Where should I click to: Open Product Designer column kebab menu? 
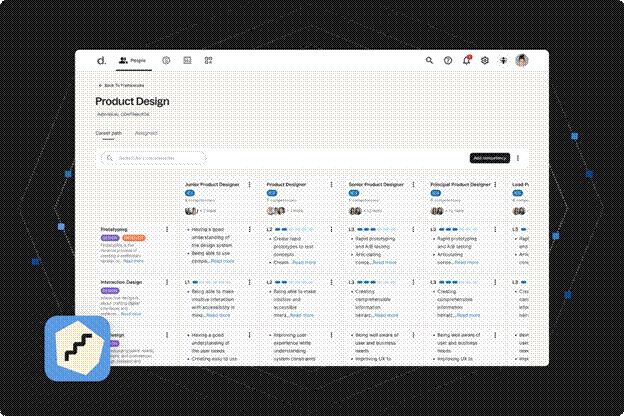click(x=331, y=184)
